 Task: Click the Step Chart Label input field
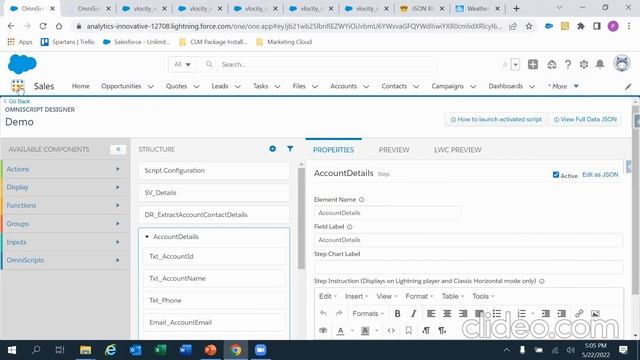[x=469, y=267]
